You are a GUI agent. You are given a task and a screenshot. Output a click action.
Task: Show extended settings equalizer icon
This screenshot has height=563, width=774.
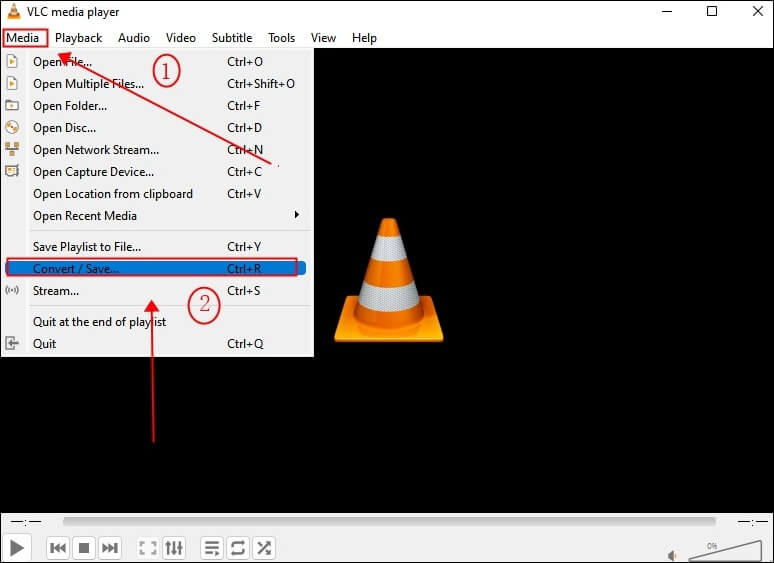pyautogui.click(x=174, y=548)
